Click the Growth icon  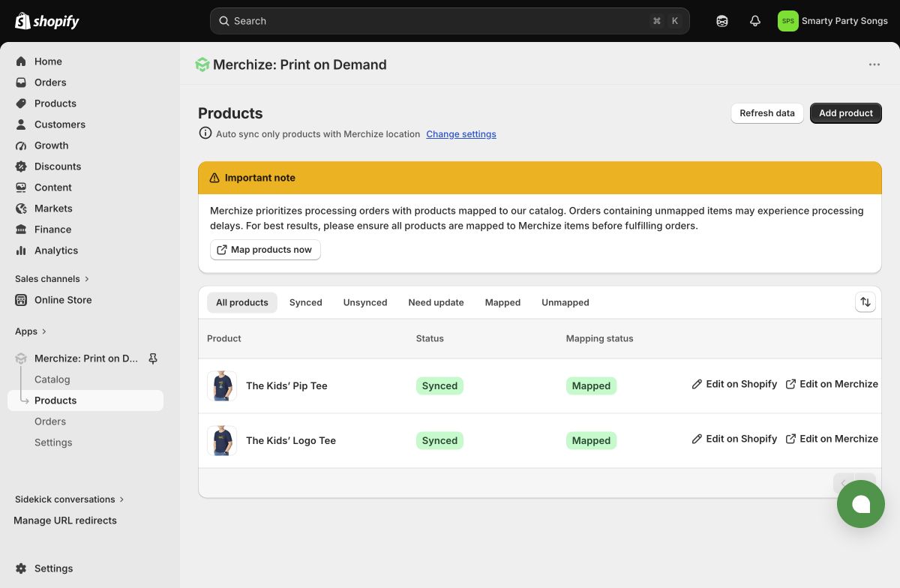[x=21, y=145]
